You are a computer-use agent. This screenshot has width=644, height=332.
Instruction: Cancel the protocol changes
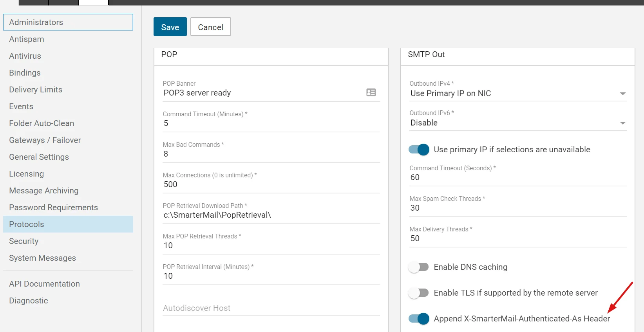coord(211,27)
